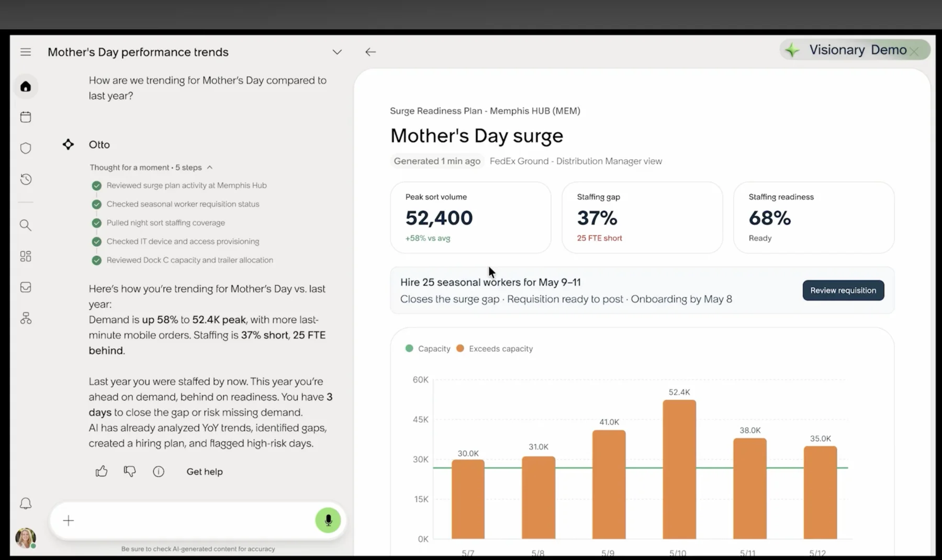Open the org chart sidebar icon
Viewport: 942px width, 560px height.
coord(26,318)
